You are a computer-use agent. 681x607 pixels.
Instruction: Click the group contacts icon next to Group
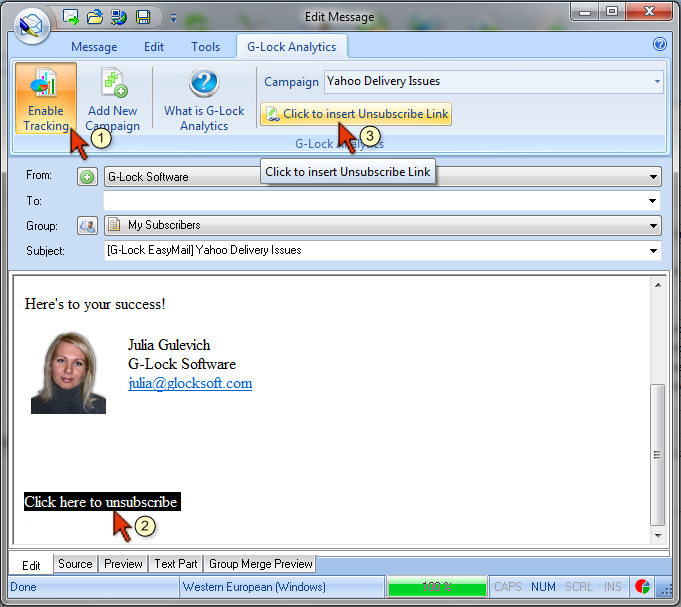(x=87, y=225)
